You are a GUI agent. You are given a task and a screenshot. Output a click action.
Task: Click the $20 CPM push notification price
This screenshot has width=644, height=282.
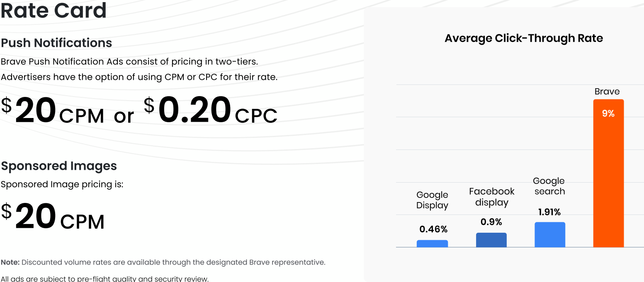(x=52, y=111)
